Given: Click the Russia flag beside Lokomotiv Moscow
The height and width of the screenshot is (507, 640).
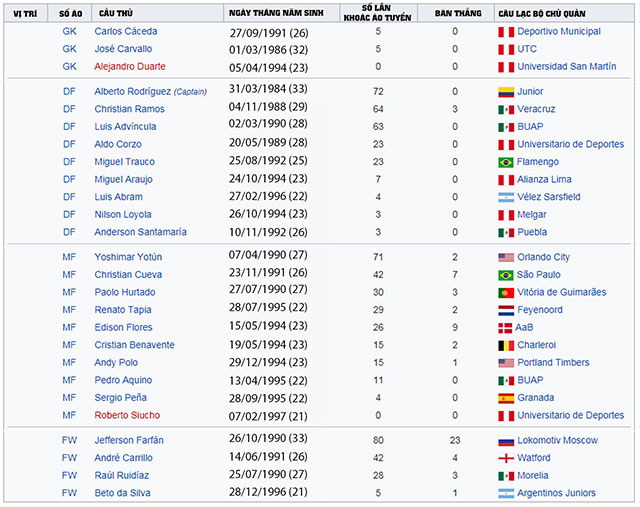Looking at the screenshot, I should pyautogui.click(x=505, y=440).
